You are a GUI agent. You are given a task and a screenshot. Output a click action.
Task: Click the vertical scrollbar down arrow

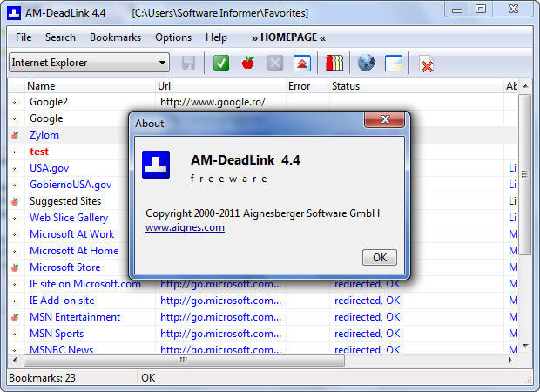(525, 346)
